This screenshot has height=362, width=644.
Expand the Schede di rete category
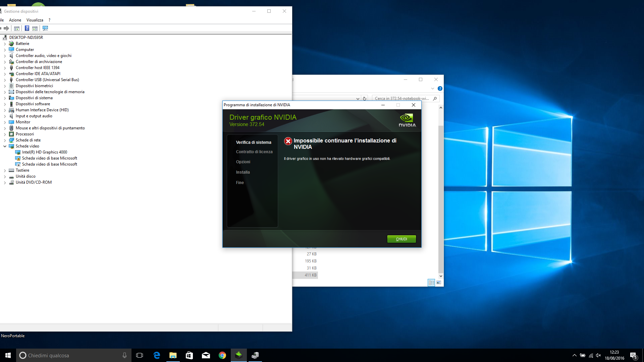tap(5, 140)
